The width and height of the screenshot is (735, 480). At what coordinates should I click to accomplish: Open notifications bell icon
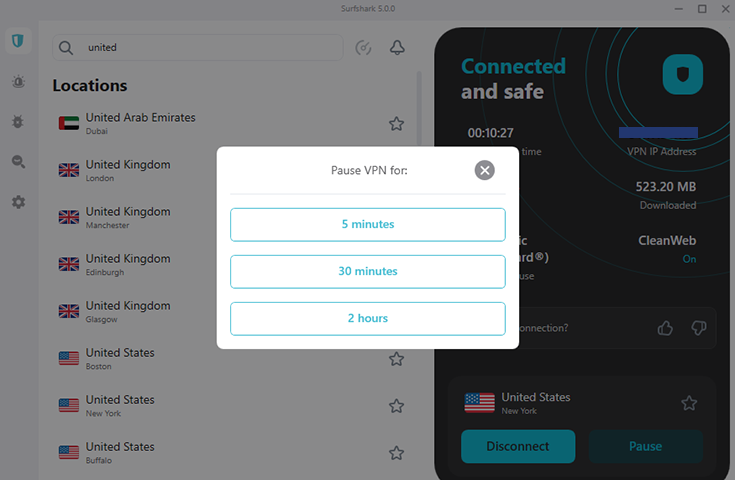point(398,47)
